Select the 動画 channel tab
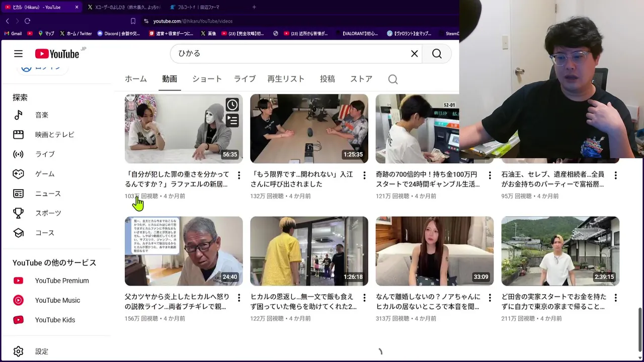Screen dimensions: 644x362 [x=170, y=79]
